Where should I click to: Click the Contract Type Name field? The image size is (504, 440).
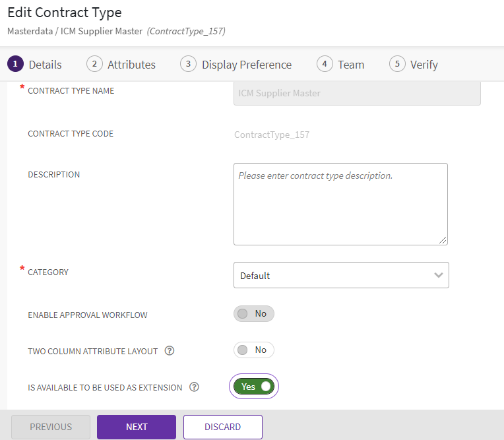click(x=357, y=94)
